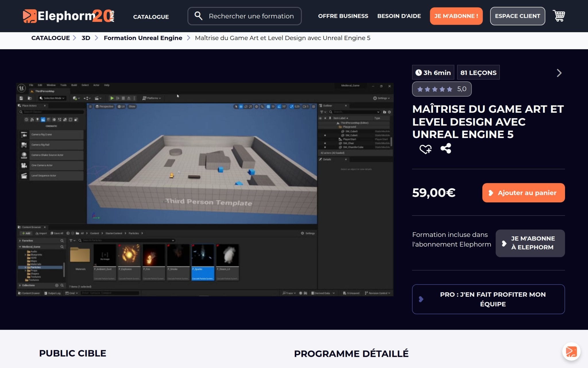Click the 59,00€ price

coord(434,193)
